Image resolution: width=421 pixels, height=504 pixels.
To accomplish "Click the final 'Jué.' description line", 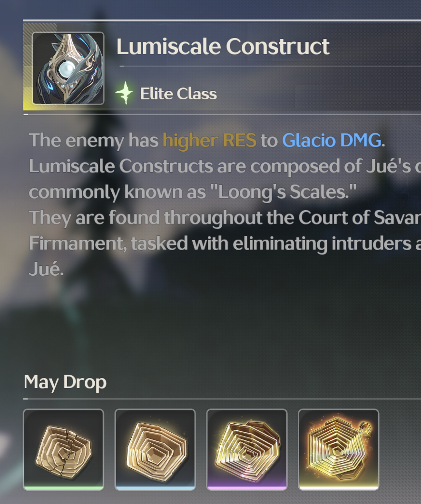I will coord(46,270).
